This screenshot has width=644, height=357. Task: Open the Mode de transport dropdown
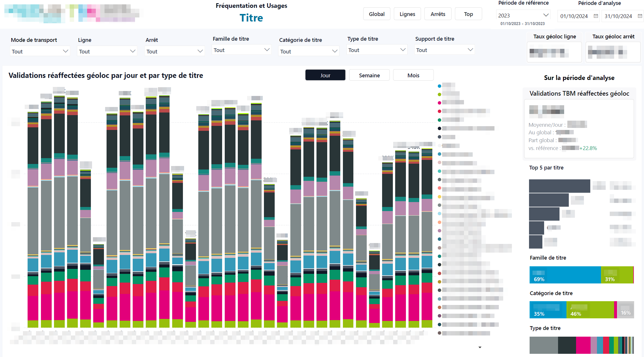(x=40, y=51)
